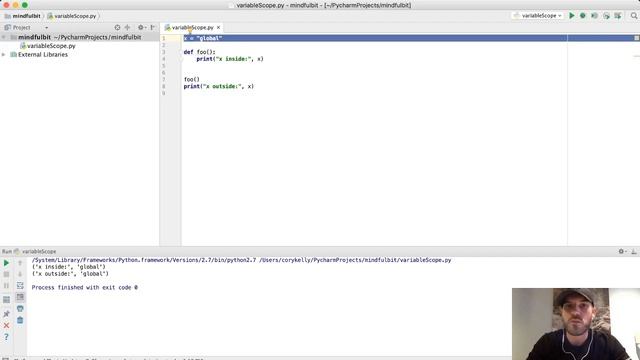The height and width of the screenshot is (360, 640).
Task: Click the print "x outside:" line
Action: coord(218,86)
